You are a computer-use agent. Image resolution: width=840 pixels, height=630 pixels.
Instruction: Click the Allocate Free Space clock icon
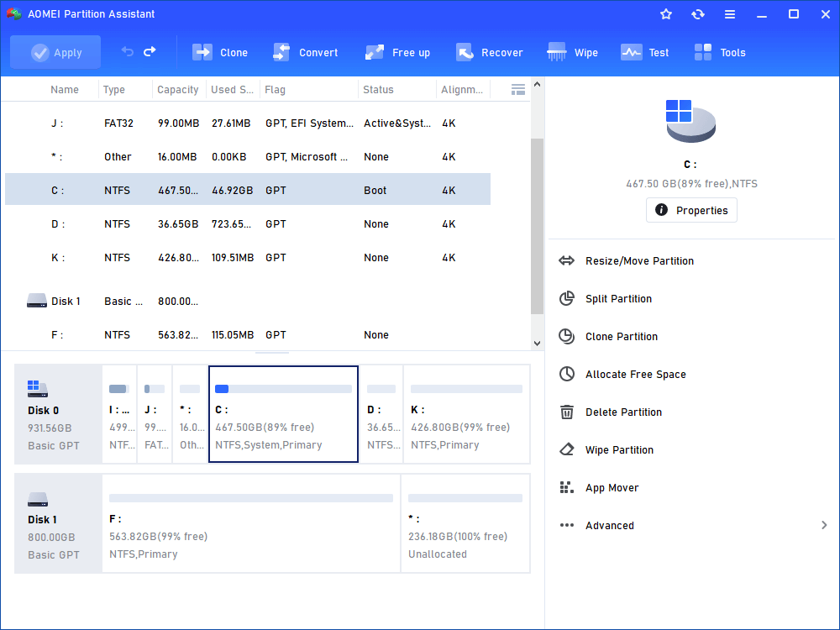tap(567, 374)
